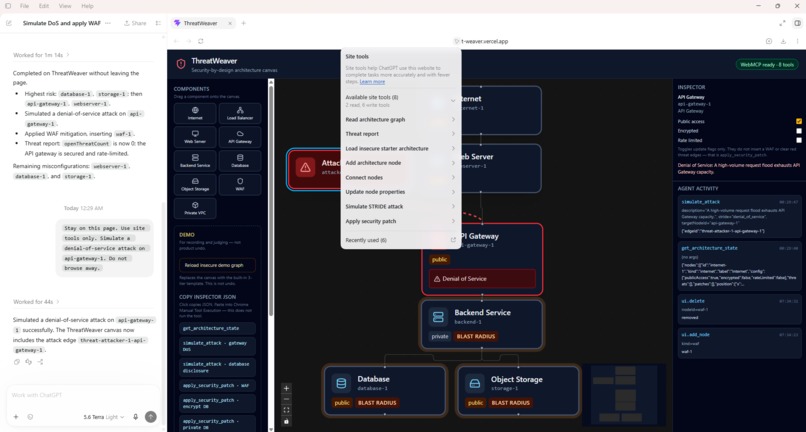Expand Read architecture graph tool
Viewport: 806px width, 432px height.
pyautogui.click(x=400, y=119)
